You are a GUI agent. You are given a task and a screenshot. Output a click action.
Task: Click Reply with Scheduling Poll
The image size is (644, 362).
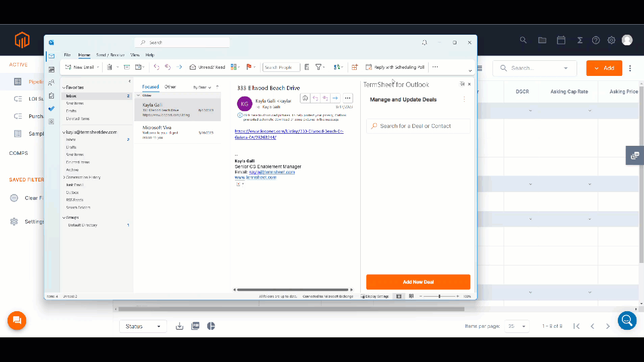(x=395, y=67)
